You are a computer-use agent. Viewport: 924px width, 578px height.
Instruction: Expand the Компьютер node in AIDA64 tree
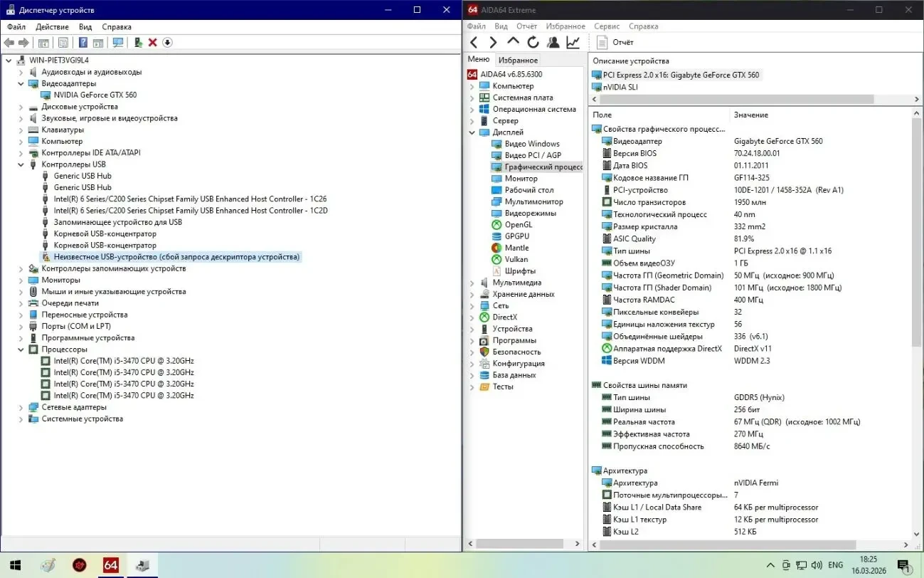point(472,86)
